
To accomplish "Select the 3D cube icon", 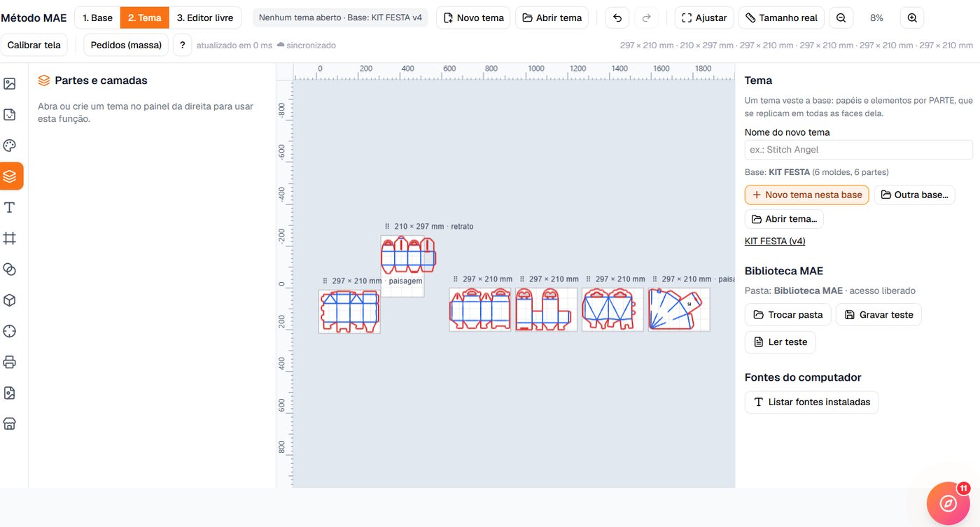I will point(10,300).
